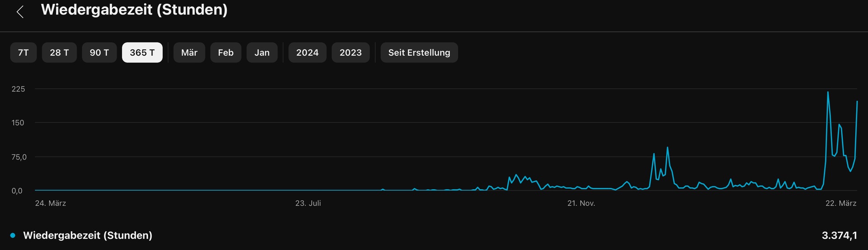Click the Wiedergabezeit (Stunden) legend label

pos(88,236)
